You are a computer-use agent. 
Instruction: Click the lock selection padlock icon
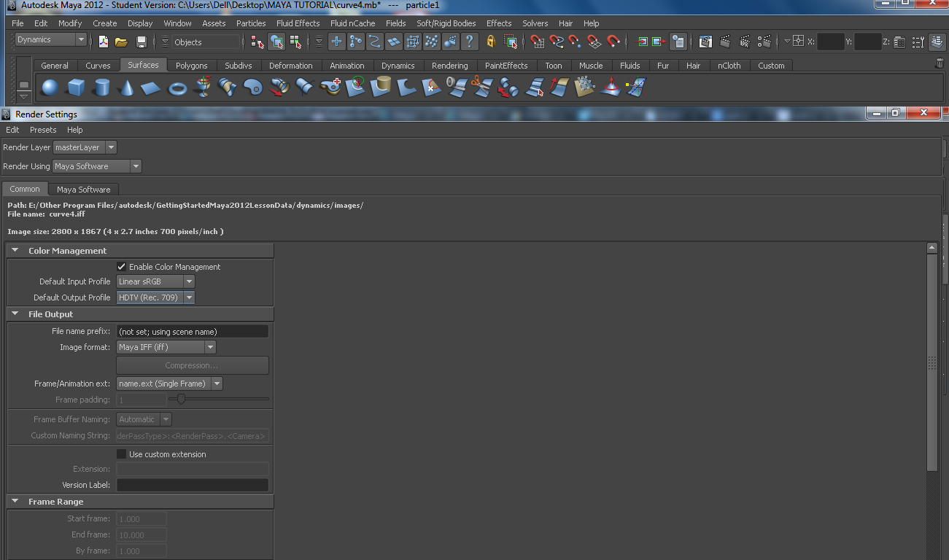click(491, 42)
